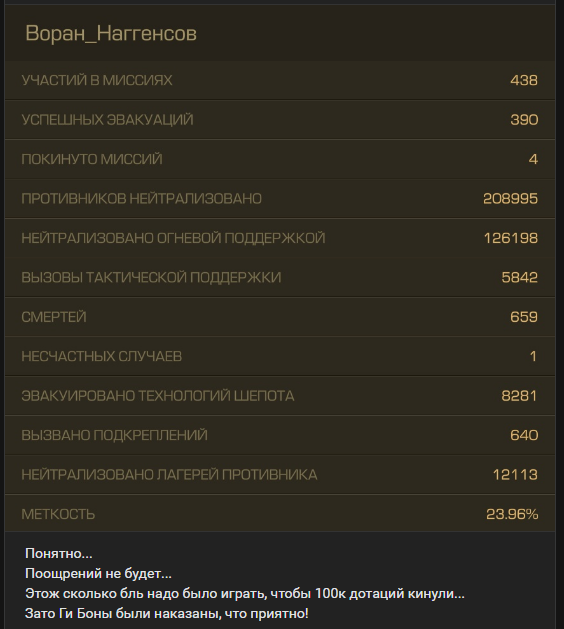
Task: Select the УСПЕШНЫХ ЭВАКУАЦИЙ row
Action: pyautogui.click(x=280, y=120)
